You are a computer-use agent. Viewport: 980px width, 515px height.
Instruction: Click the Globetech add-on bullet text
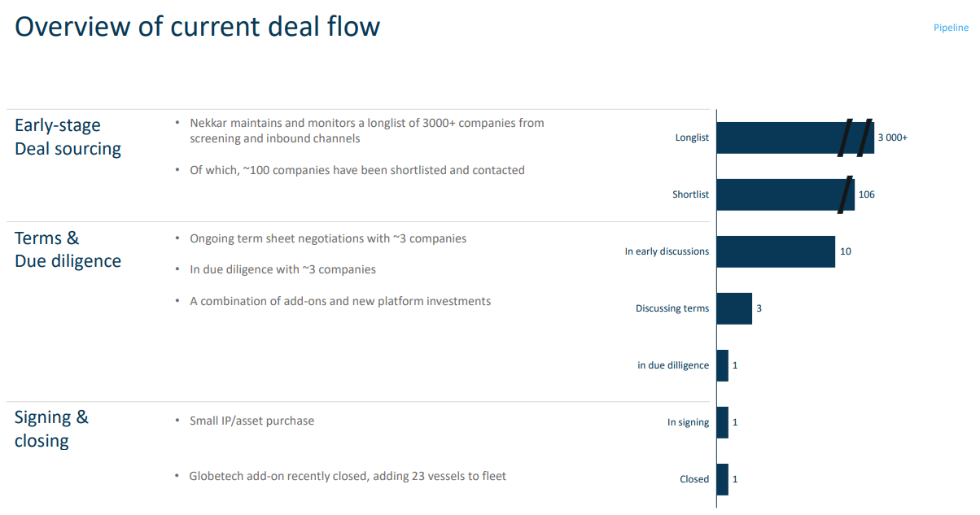(x=348, y=476)
